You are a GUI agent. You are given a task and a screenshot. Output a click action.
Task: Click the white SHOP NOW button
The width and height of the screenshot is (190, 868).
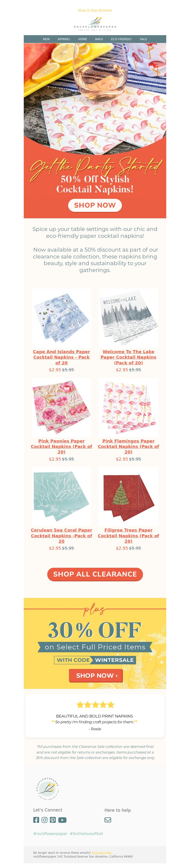95,205
